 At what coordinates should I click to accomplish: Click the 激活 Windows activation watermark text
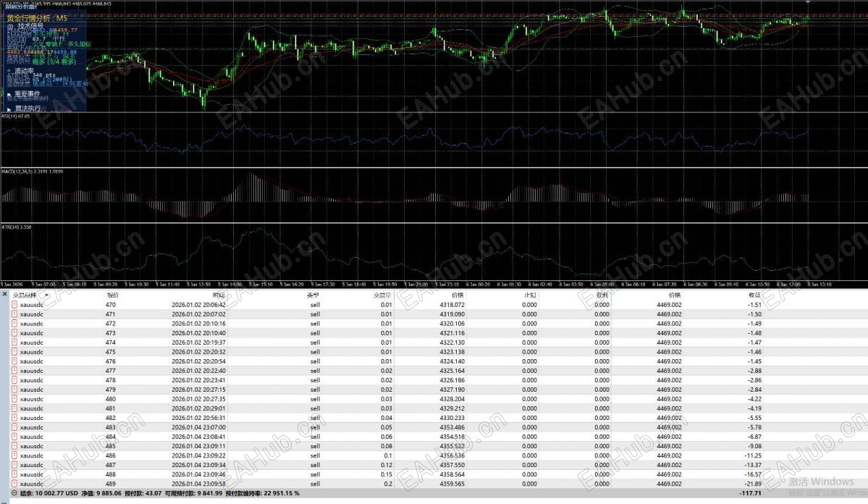822,482
